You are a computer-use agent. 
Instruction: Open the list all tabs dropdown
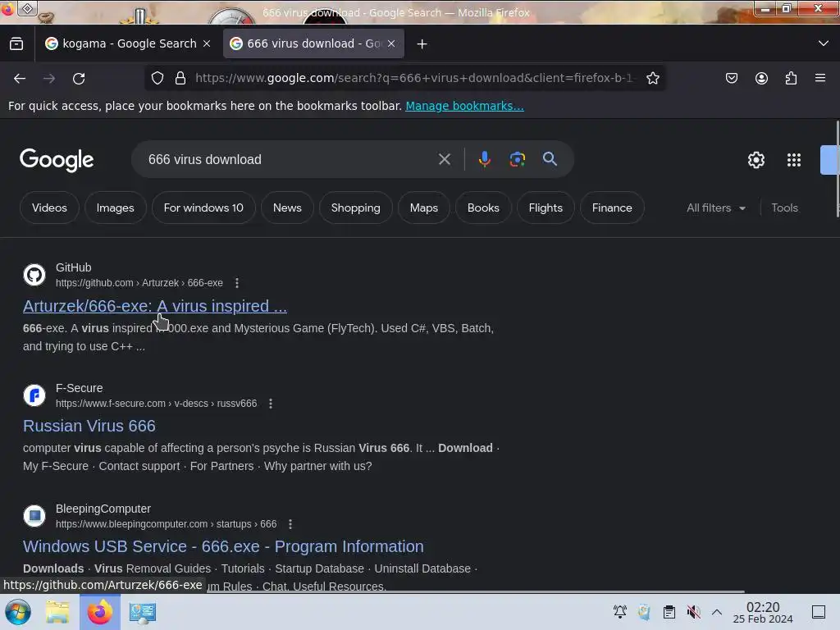click(x=824, y=43)
